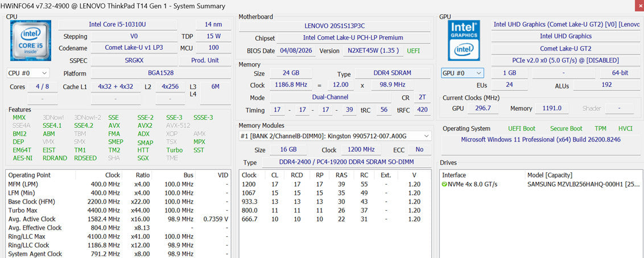Click the TDP 15 W value
The width and height of the screenshot is (644, 258).
tap(213, 36)
